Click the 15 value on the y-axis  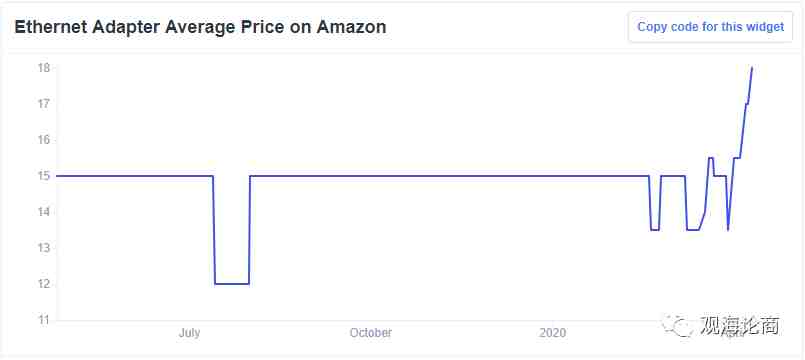coord(43,176)
